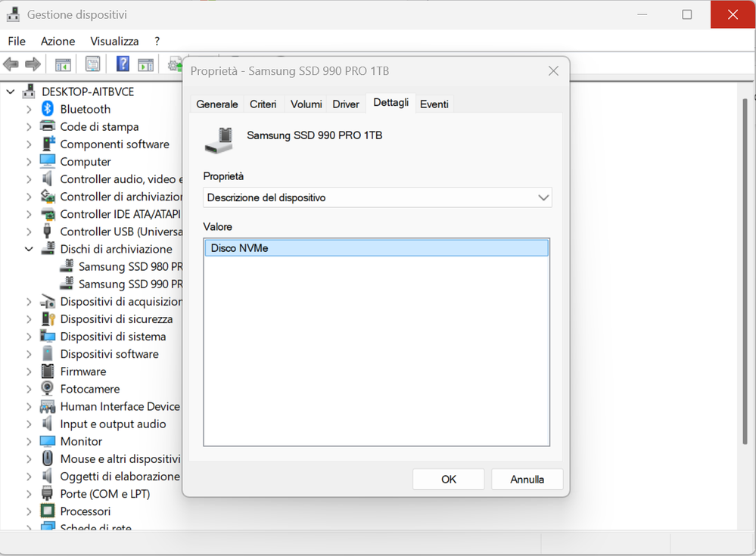Click the Forward arrow toolbar icon
Viewport: 756px width, 556px height.
pos(33,64)
